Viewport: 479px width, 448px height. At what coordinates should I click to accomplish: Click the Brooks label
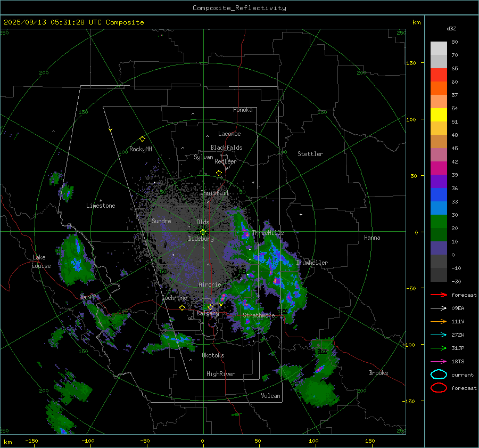coord(378,373)
